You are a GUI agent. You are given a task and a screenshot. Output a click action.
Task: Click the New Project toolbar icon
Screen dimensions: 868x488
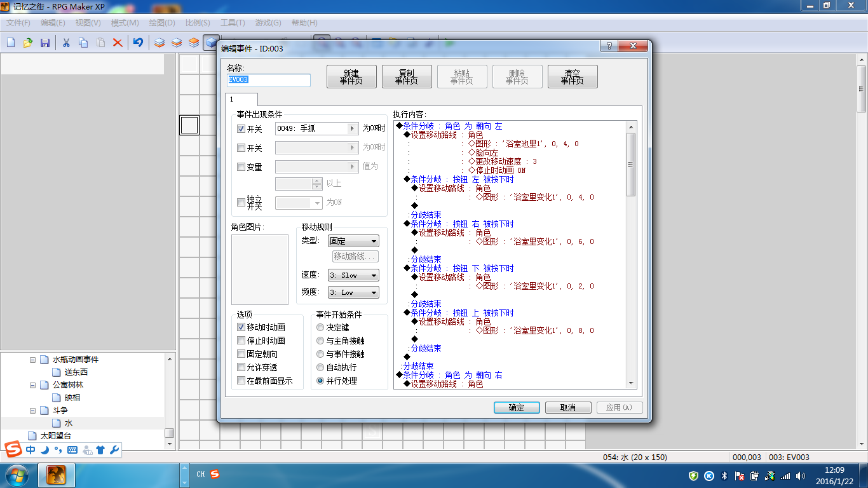click(x=11, y=43)
